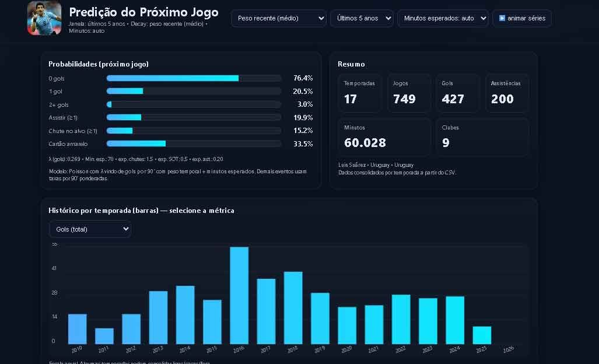Open the 'Minutos esperados: auto' dropdown
599x364 pixels.
point(443,18)
